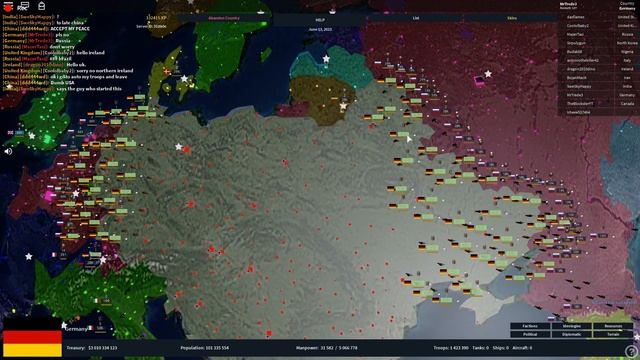
Task: Click the Treasury value in status bar
Action: point(92,348)
